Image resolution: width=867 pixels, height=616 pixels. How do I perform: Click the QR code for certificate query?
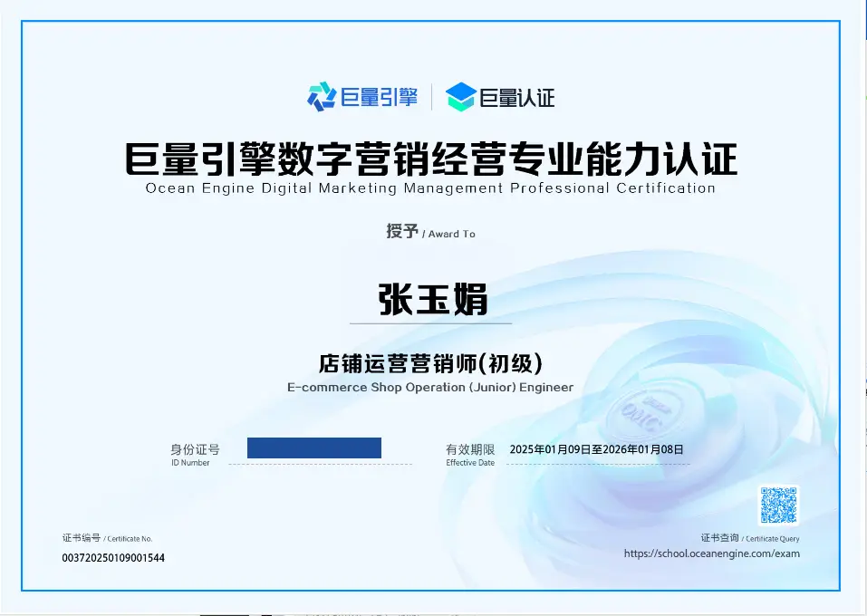click(778, 505)
